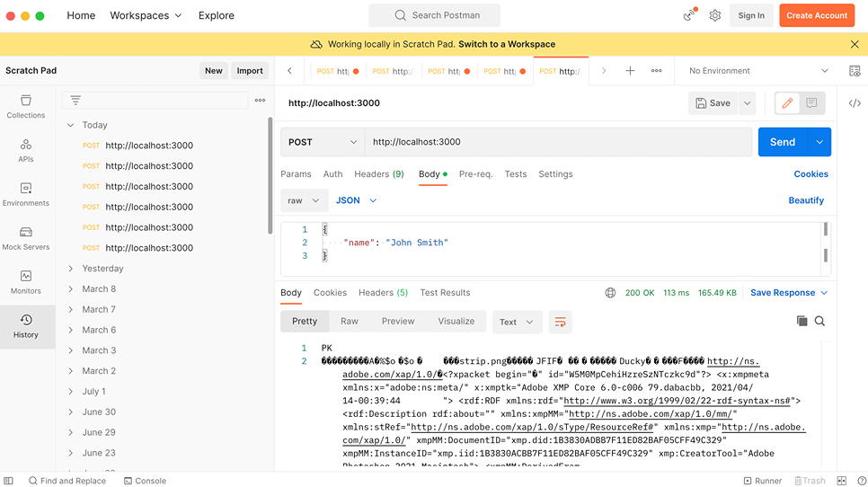This screenshot has width=868, height=487.
Task: Switch to request Headers (9) tab
Action: (x=378, y=173)
